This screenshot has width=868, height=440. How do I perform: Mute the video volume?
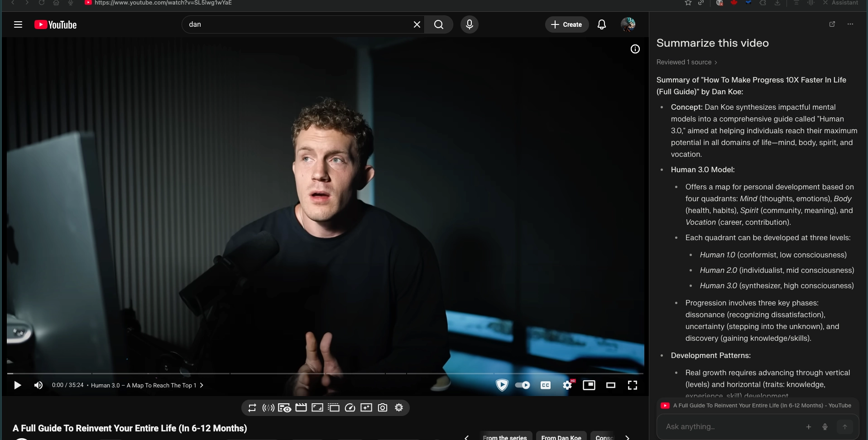(38, 385)
